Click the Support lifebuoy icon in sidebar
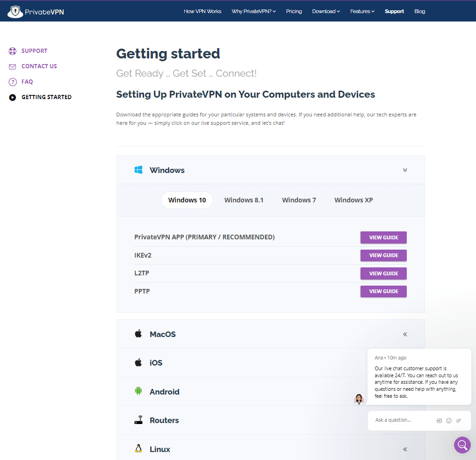The width and height of the screenshot is (476, 460). point(13,51)
